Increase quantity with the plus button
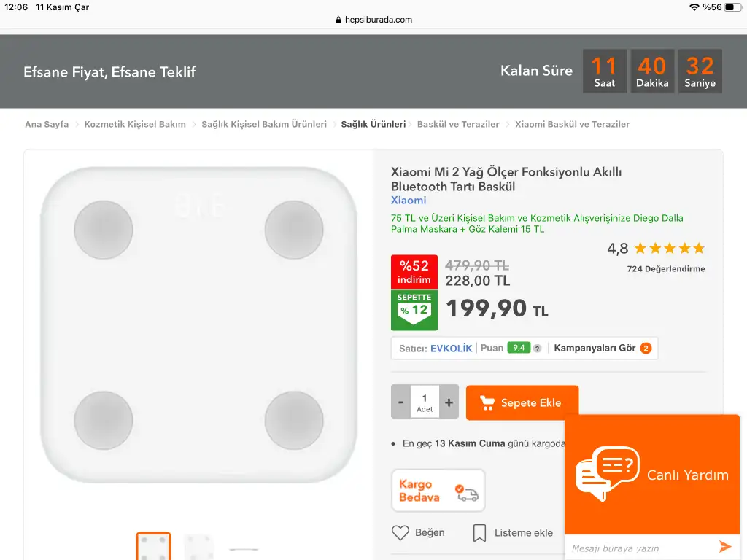Image resolution: width=747 pixels, height=560 pixels. pyautogui.click(x=449, y=402)
